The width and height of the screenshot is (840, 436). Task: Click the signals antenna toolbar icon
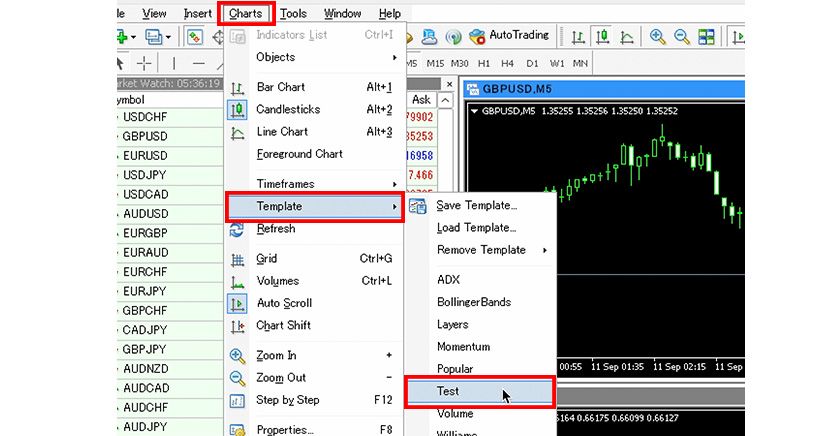click(x=454, y=36)
